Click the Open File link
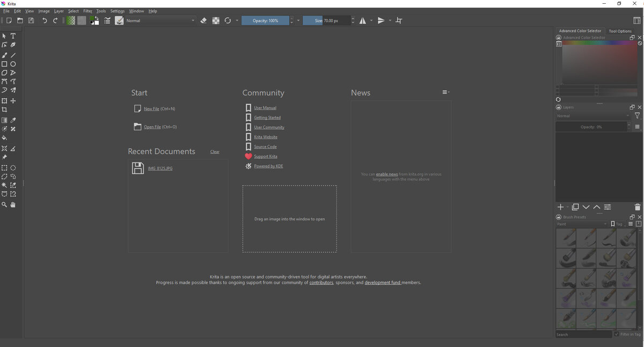Image resolution: width=644 pixels, height=347 pixels. coord(152,127)
